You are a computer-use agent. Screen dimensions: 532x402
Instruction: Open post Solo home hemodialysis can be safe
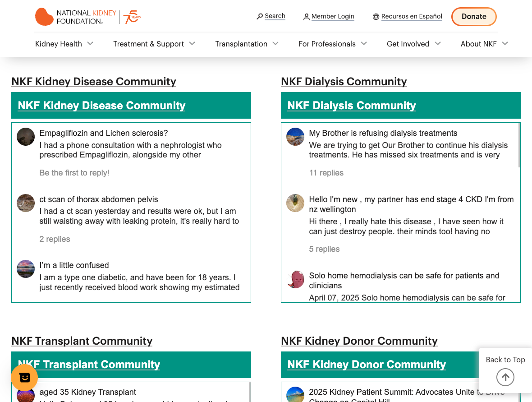(404, 281)
